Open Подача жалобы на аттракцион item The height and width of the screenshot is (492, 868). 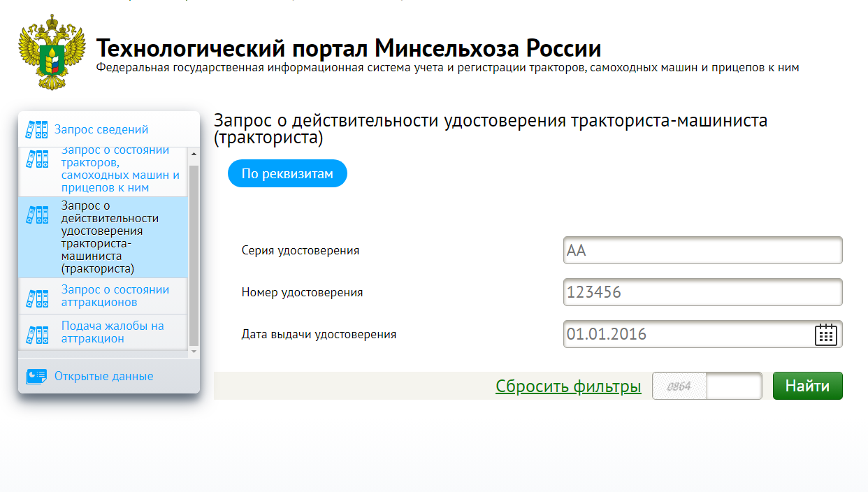(x=113, y=332)
